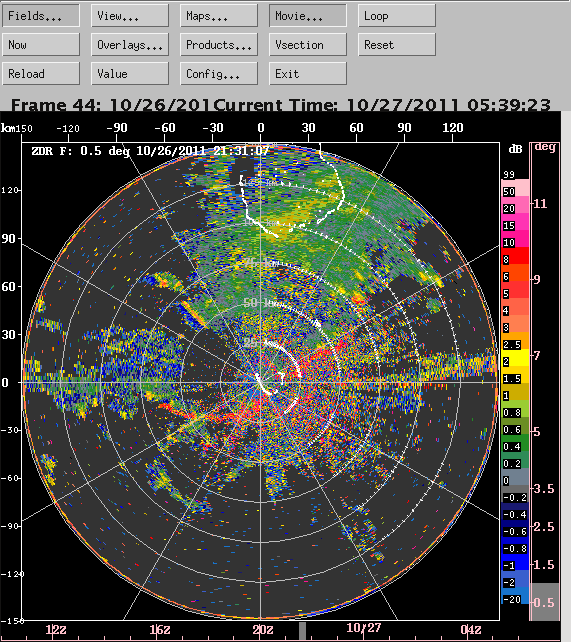Activate the Value readout button
Screen dimensions: 571x642
point(130,74)
